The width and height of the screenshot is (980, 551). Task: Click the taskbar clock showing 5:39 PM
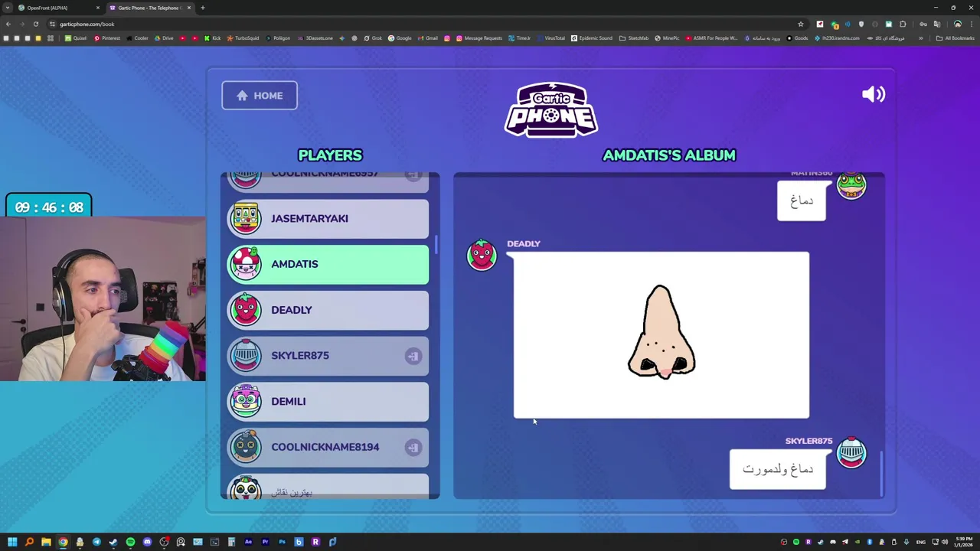(963, 542)
